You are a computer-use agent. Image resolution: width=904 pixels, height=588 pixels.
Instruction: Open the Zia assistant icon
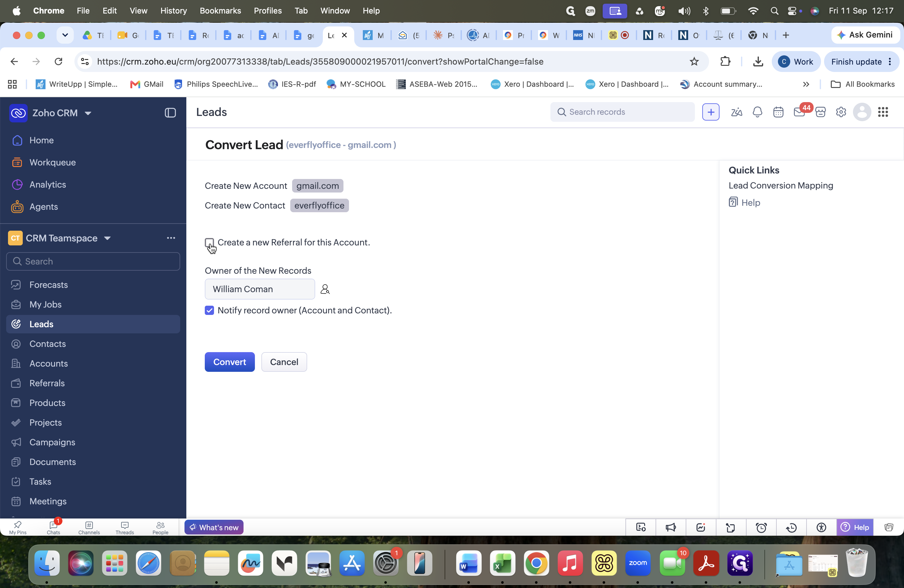tap(736, 112)
